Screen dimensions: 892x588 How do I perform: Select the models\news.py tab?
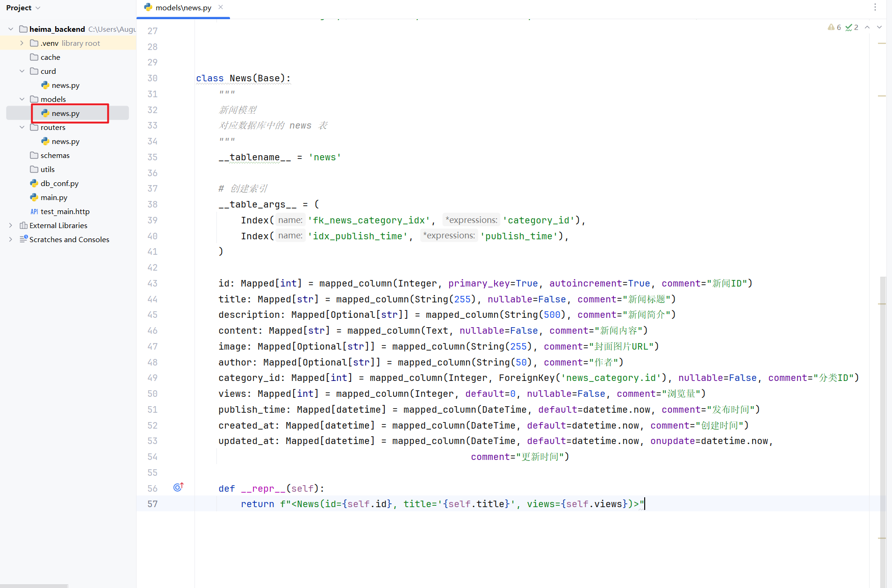182,8
